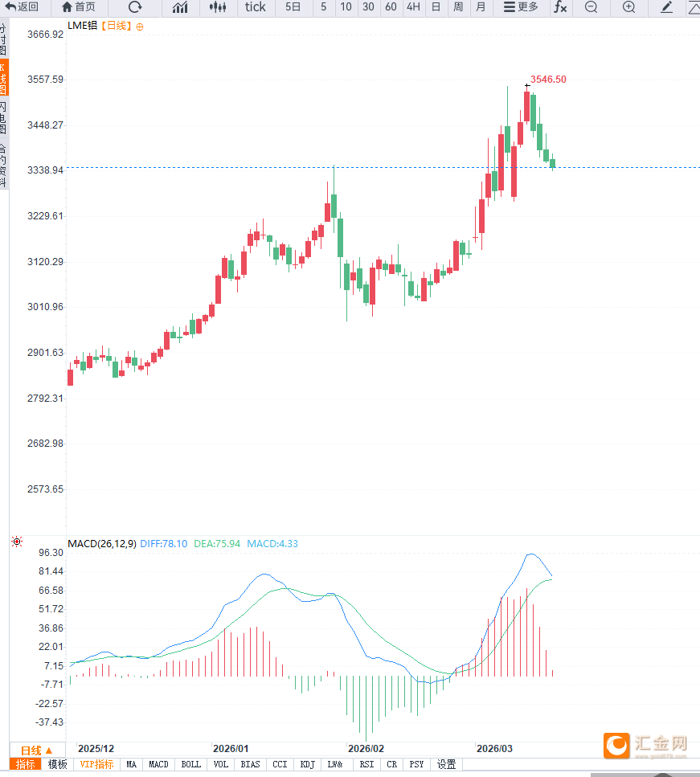The image size is (700, 777).
Task: Open the 设置 indicator settings
Action: 446,764
